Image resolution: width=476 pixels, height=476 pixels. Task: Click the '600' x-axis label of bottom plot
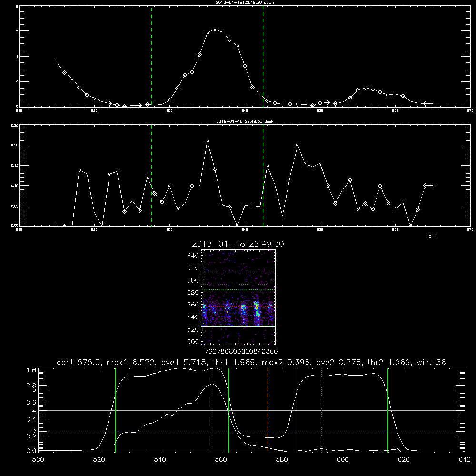(x=343, y=460)
